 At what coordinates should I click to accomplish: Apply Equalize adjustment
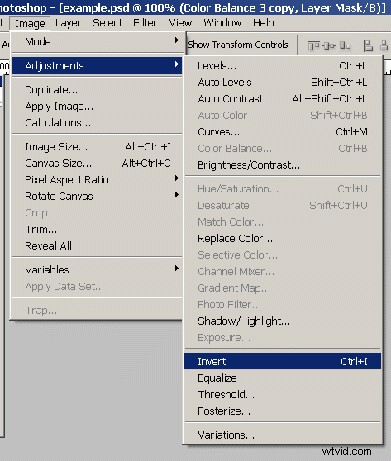[x=282, y=378]
